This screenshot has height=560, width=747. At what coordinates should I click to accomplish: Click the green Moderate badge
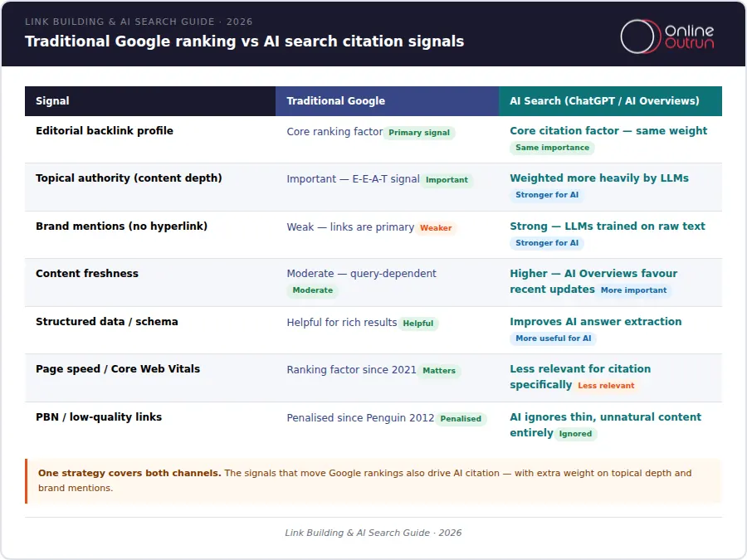click(313, 290)
